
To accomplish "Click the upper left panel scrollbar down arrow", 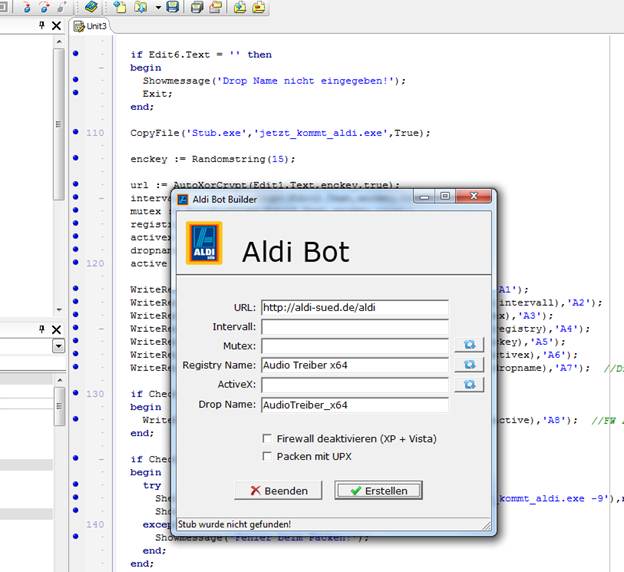I will click(59, 309).
